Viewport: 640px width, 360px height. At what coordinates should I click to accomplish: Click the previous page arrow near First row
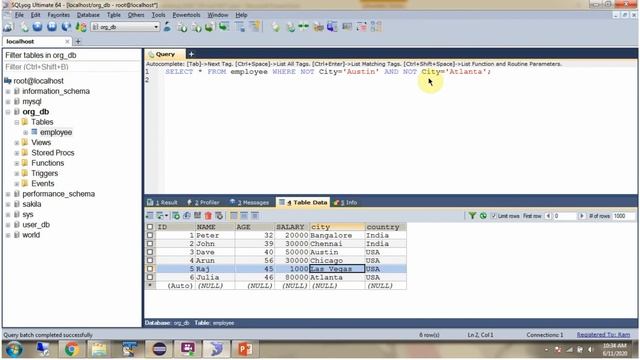(x=548, y=216)
